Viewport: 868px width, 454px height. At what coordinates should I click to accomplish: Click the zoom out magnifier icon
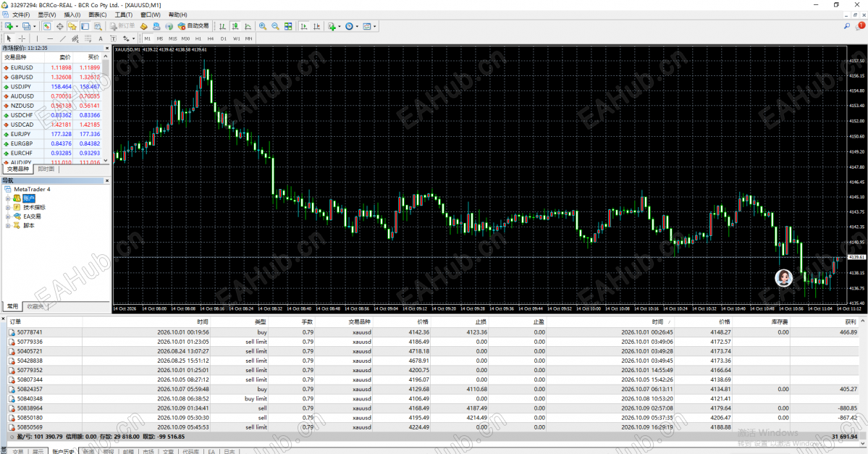[x=275, y=26]
